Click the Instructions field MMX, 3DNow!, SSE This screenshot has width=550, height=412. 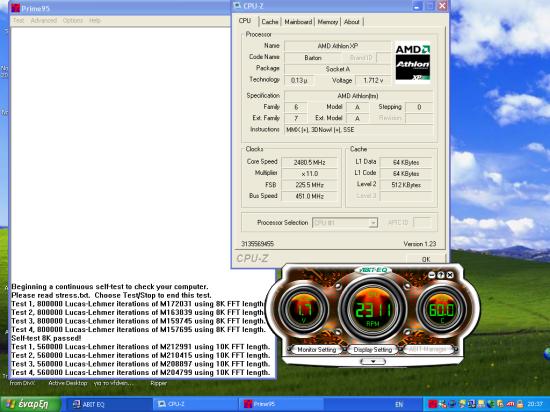tap(358, 130)
